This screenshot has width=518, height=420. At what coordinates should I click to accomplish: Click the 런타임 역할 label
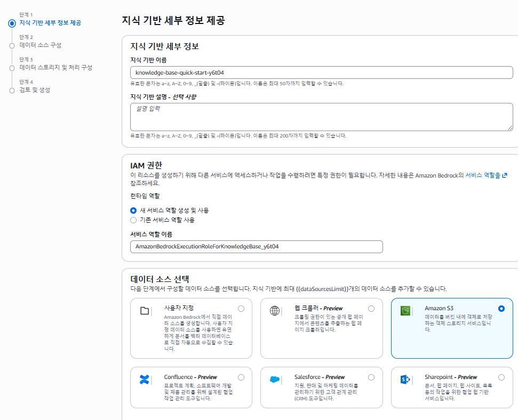[145, 196]
